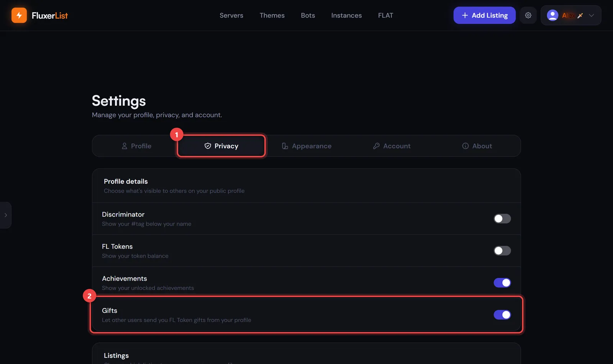Click the FluxerList brand name text

[50, 15]
